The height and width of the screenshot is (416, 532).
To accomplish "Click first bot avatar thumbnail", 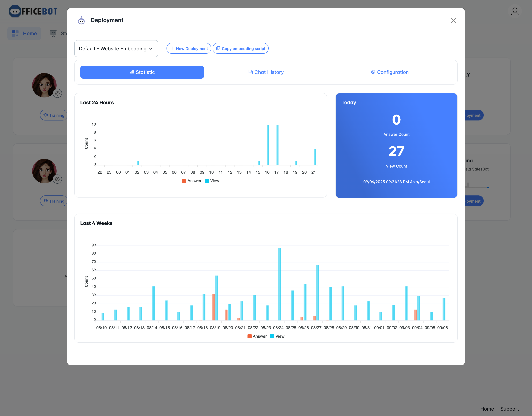I will pos(44,85).
